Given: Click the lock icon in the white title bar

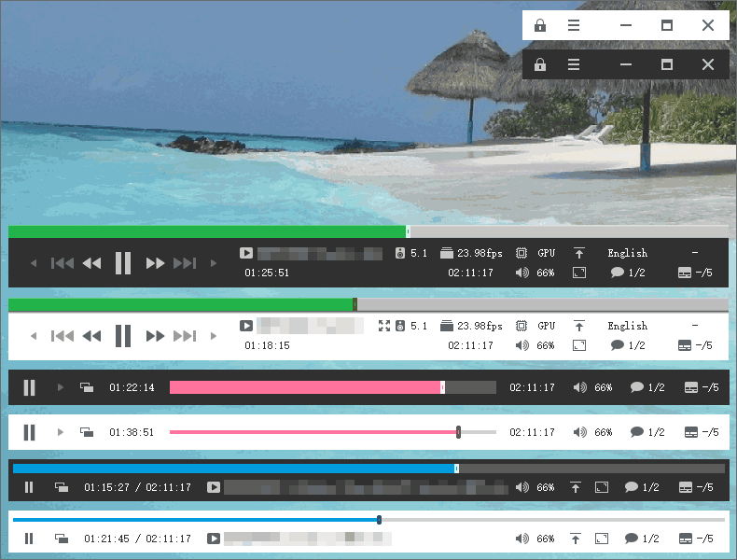Looking at the screenshot, I should pos(540,25).
